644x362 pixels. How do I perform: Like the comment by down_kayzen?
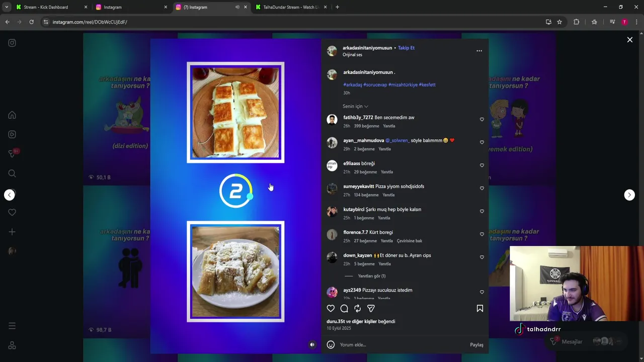[481, 257]
